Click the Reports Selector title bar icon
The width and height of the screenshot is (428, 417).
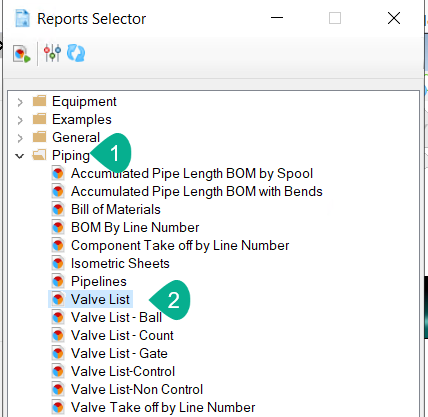[22, 19]
